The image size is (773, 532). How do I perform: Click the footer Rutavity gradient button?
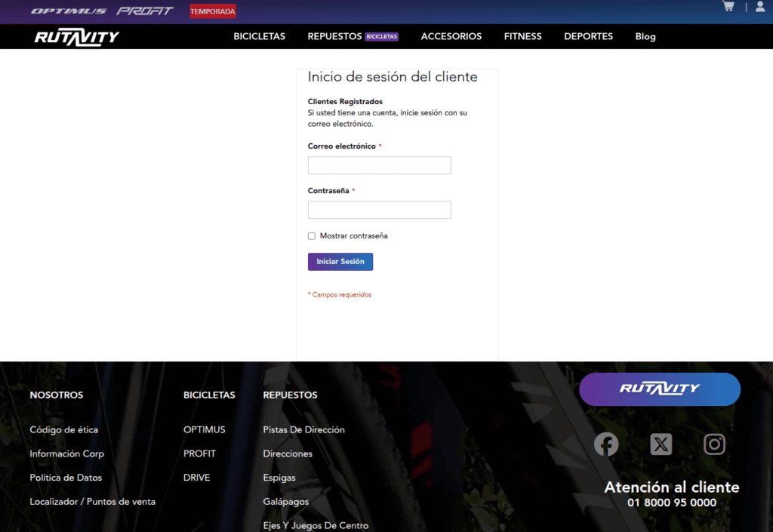click(x=659, y=389)
